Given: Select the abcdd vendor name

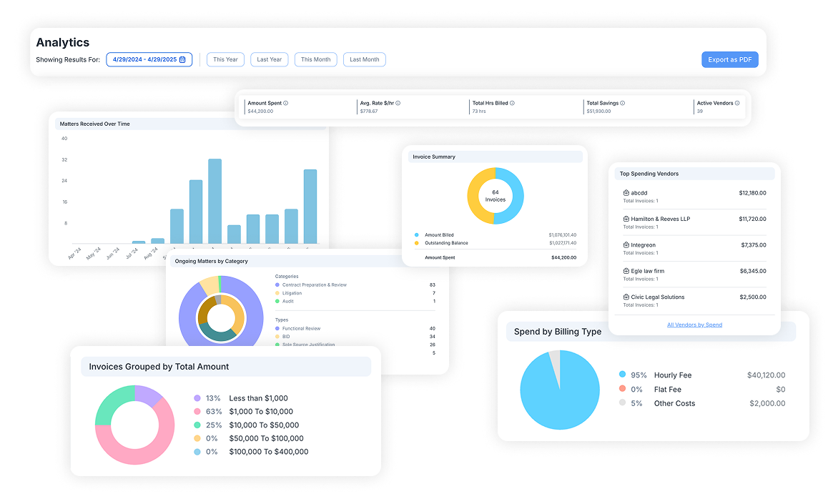Looking at the screenshot, I should pos(639,193).
